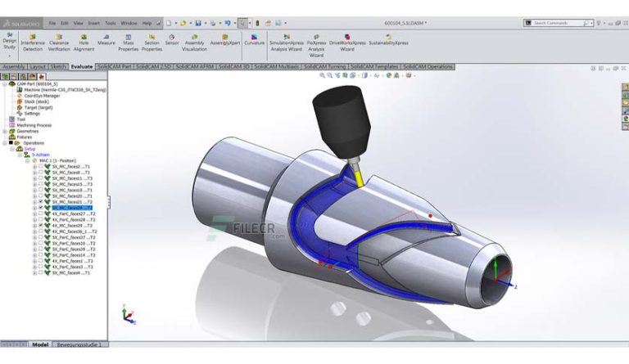Screen dimensions: 629x364
Task: Uncheck the 4X_MC_faces29 operation checkbox
Action: [41, 226]
